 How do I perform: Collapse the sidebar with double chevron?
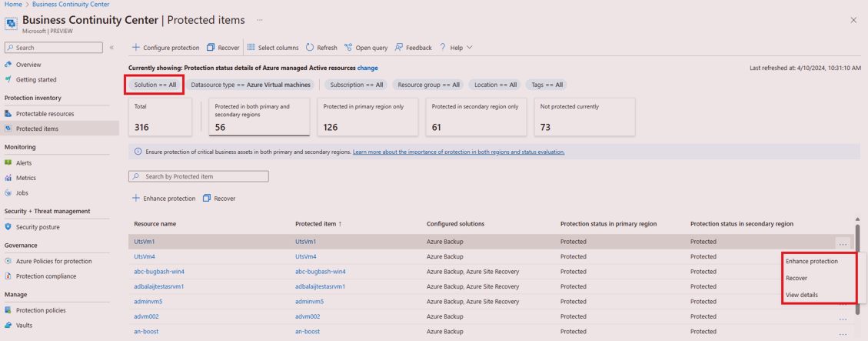(x=111, y=48)
